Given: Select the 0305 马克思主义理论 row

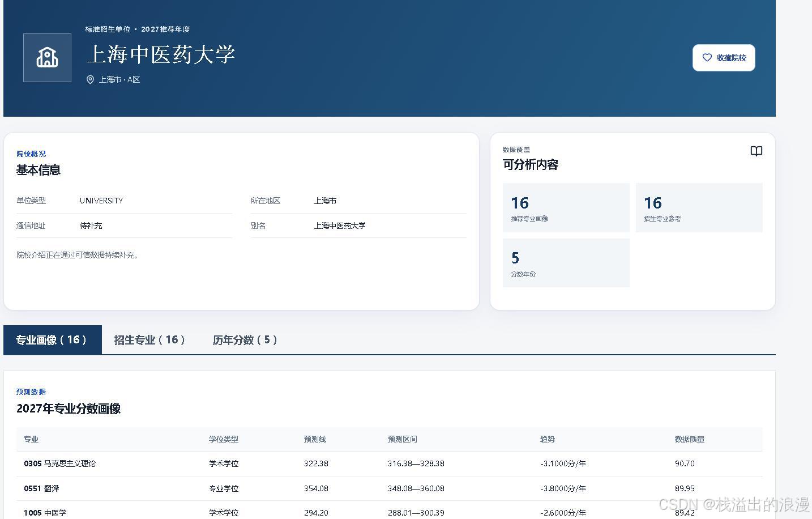Looking at the screenshot, I should (390, 463).
